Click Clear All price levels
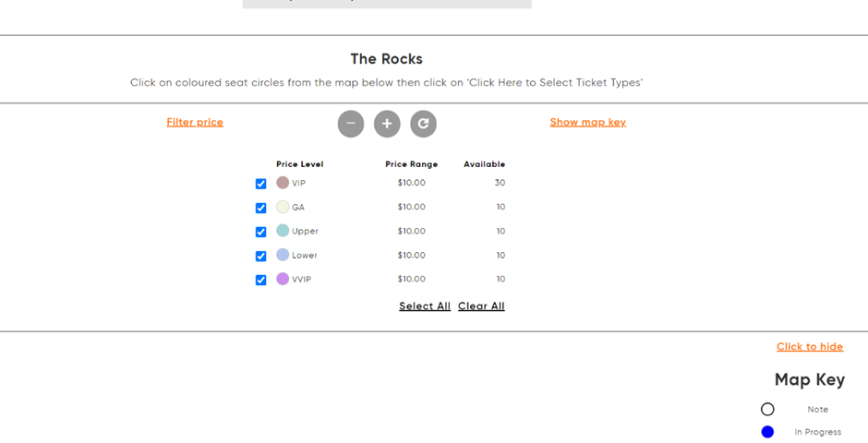Image resolution: width=868 pixels, height=443 pixels. (481, 305)
